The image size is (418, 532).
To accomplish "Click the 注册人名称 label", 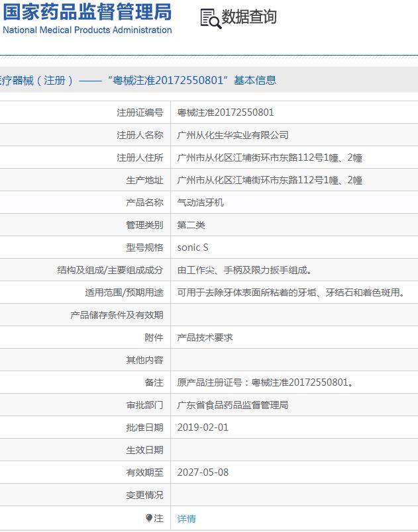I will [140, 135].
